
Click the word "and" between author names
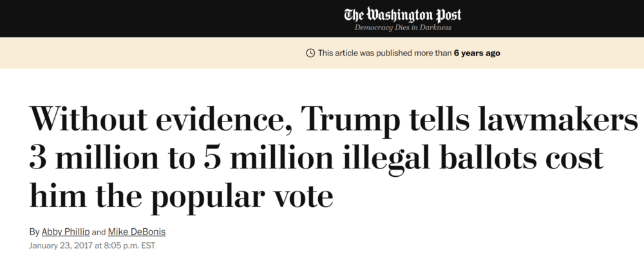[x=99, y=231]
